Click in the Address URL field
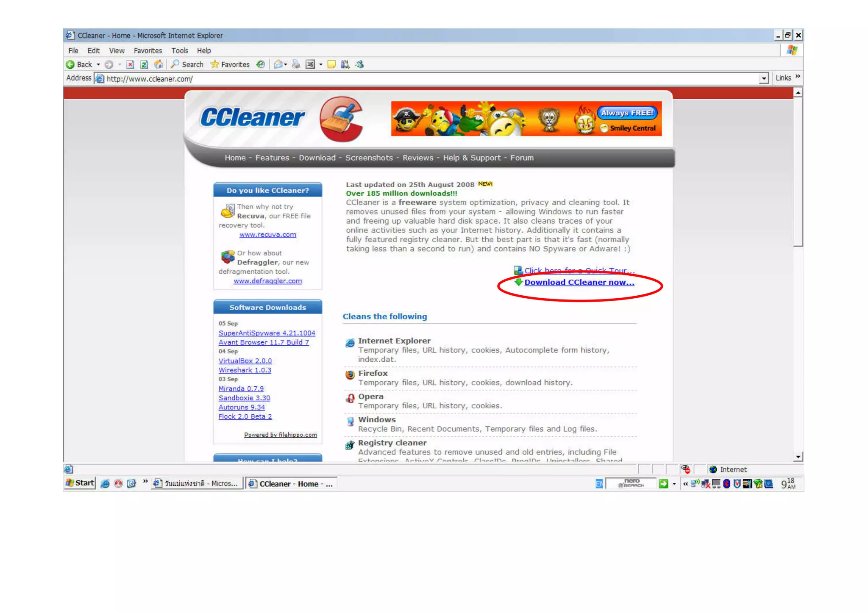 [x=424, y=79]
